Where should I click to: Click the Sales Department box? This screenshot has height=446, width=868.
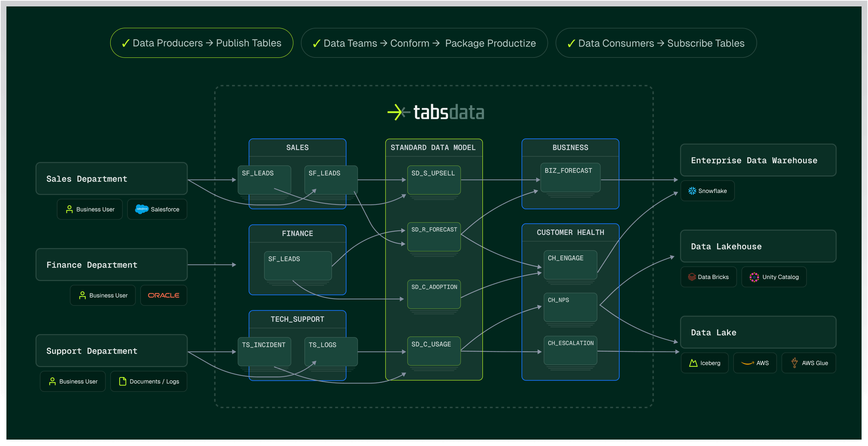tap(111, 179)
